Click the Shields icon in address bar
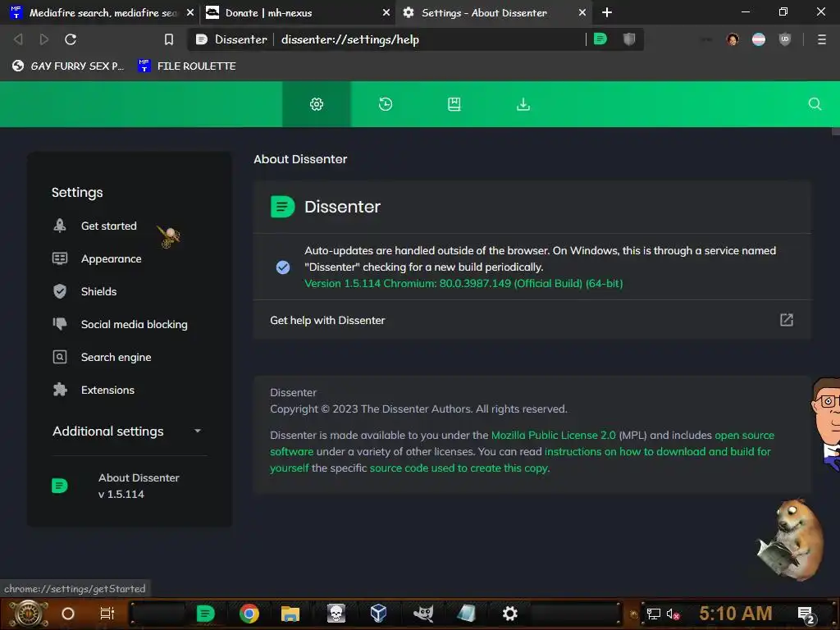This screenshot has width=840, height=630. click(x=629, y=39)
